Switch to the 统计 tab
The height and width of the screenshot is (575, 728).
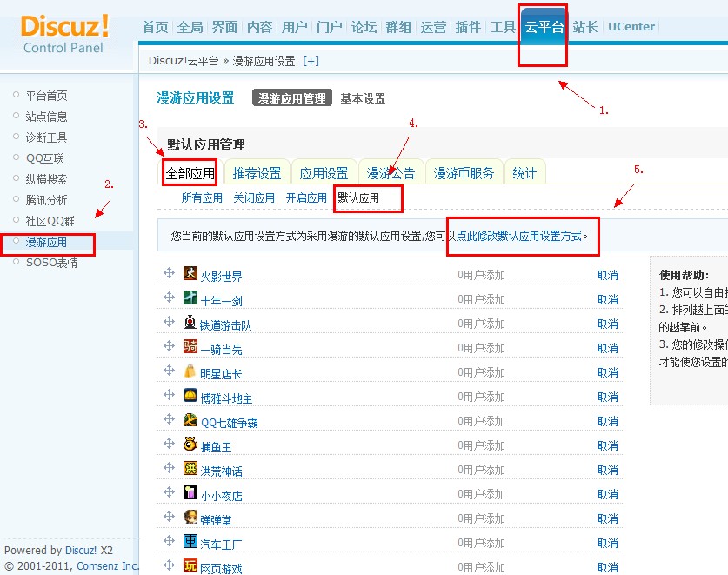(524, 173)
